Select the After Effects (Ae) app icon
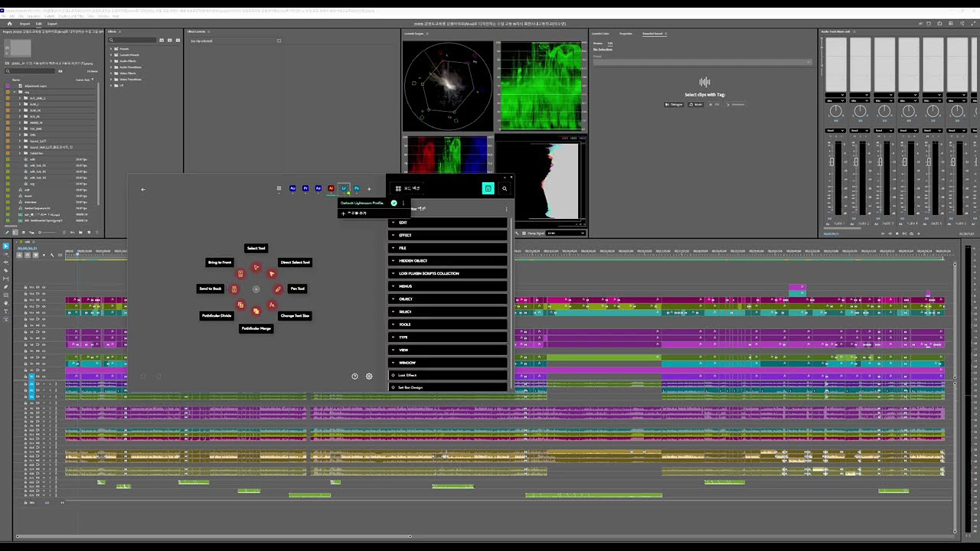Viewport: 980px width, 551px height. 318,188
